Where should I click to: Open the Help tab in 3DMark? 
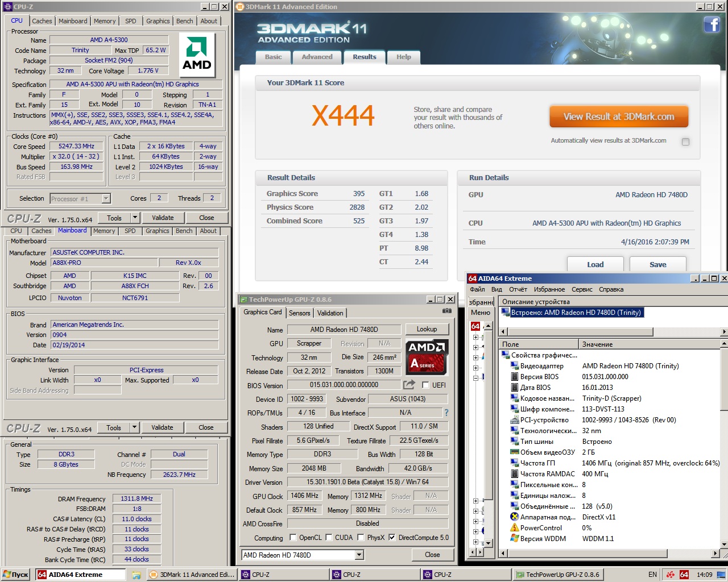(404, 57)
